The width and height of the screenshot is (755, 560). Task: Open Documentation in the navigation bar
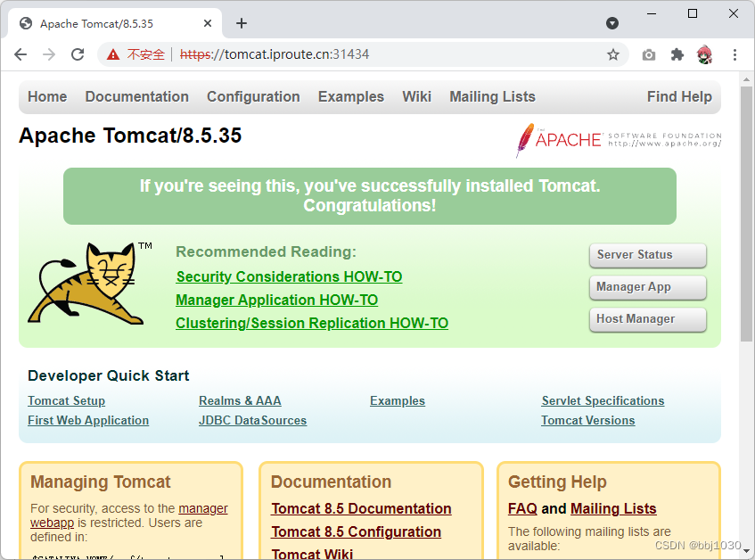click(x=136, y=97)
